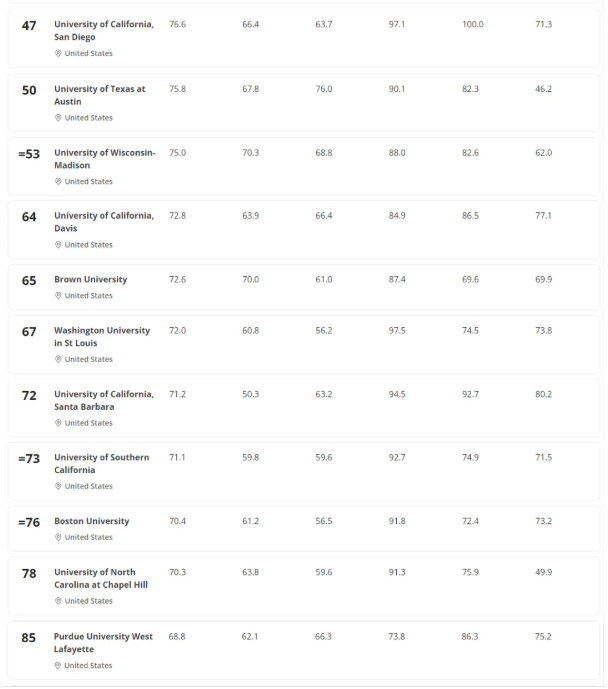Click the rank number 85

click(29, 637)
